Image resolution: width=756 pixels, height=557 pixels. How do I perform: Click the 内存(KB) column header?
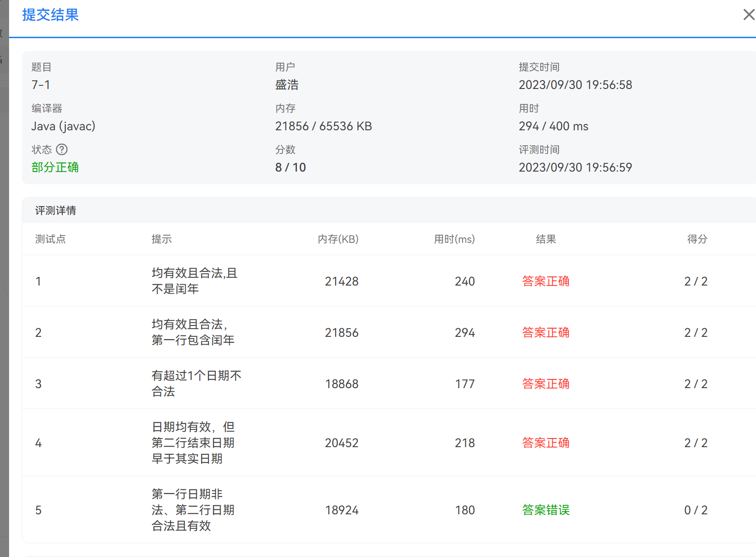click(x=338, y=239)
